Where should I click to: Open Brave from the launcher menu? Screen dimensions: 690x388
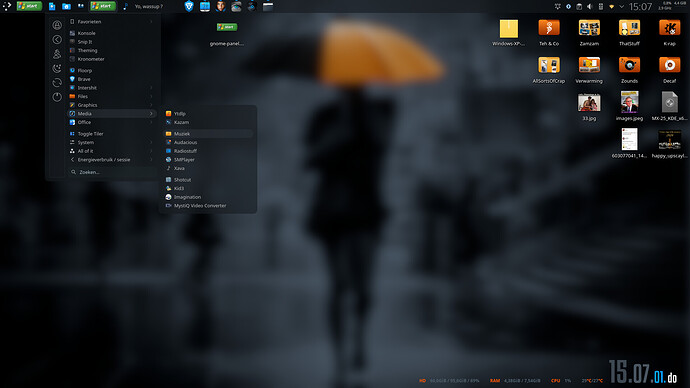point(111,79)
